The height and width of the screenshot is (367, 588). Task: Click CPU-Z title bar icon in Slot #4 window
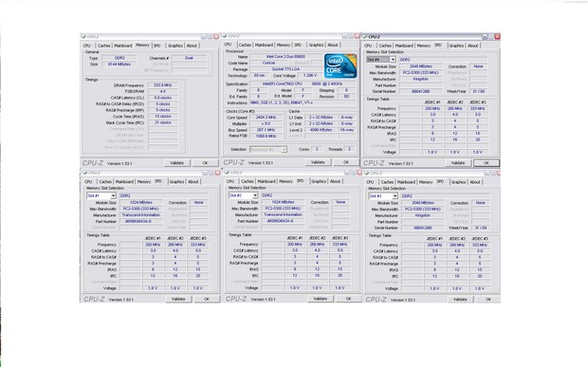pos(364,37)
